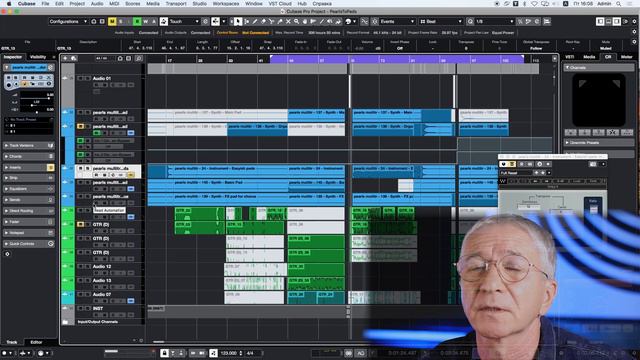Toggle mute on Audio 01 track

(x=80, y=78)
